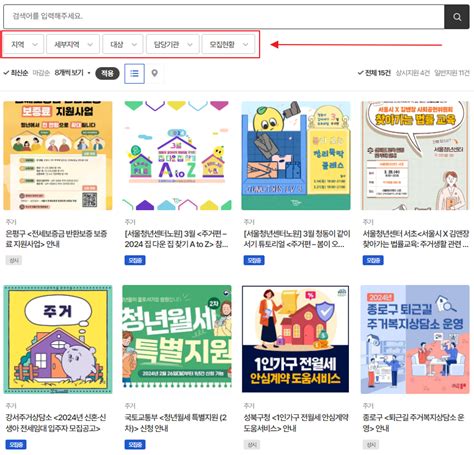Click 모집중 badge under 집 찾기 A to Z card
The width and height of the screenshot is (474, 455).
pos(135,260)
